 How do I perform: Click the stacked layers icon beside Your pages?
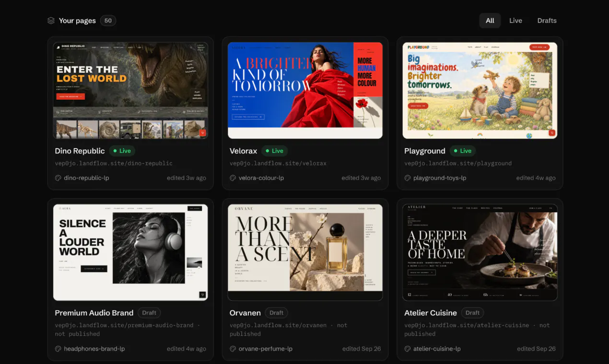[x=51, y=21]
